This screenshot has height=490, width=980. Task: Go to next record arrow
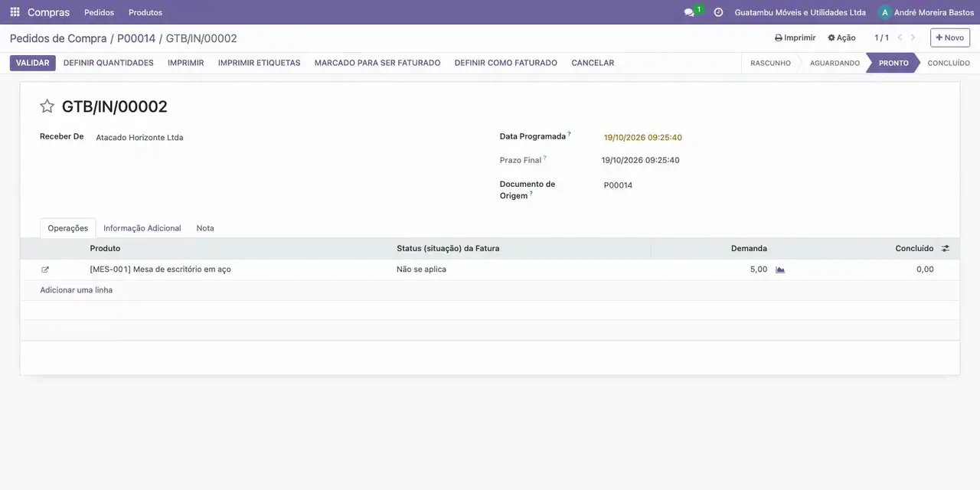913,38
